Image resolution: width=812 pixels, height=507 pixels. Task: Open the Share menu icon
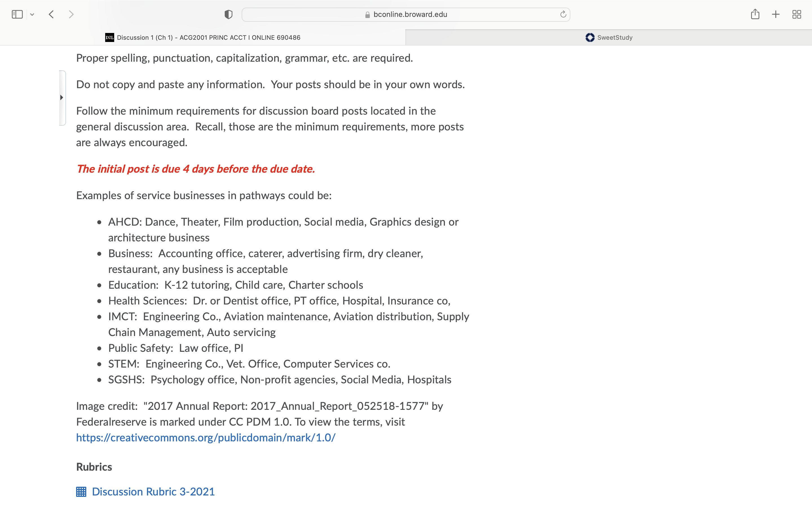[x=755, y=14]
